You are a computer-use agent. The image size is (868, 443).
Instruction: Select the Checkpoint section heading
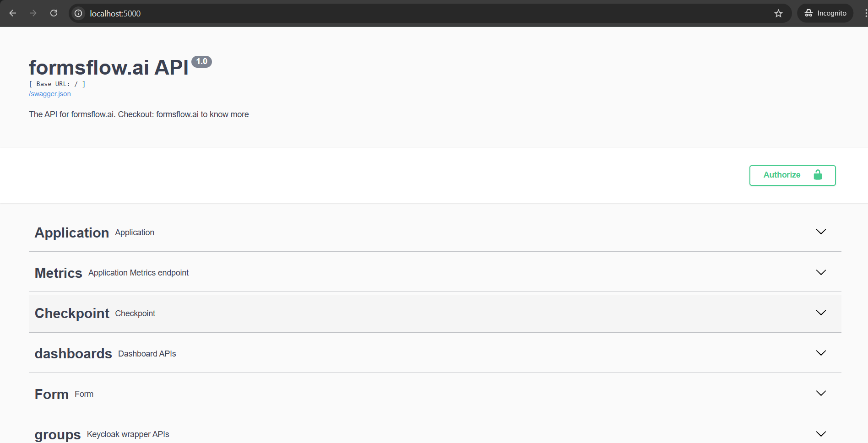pyautogui.click(x=72, y=313)
